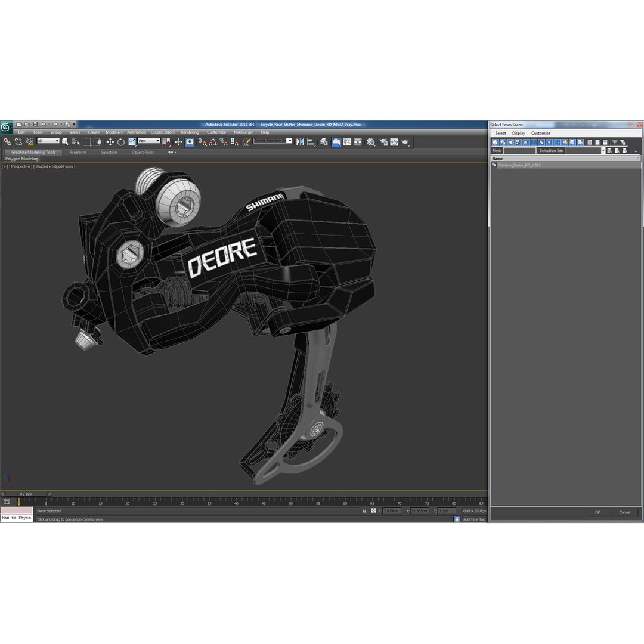Toggle the 3D Snaps button

202,142
